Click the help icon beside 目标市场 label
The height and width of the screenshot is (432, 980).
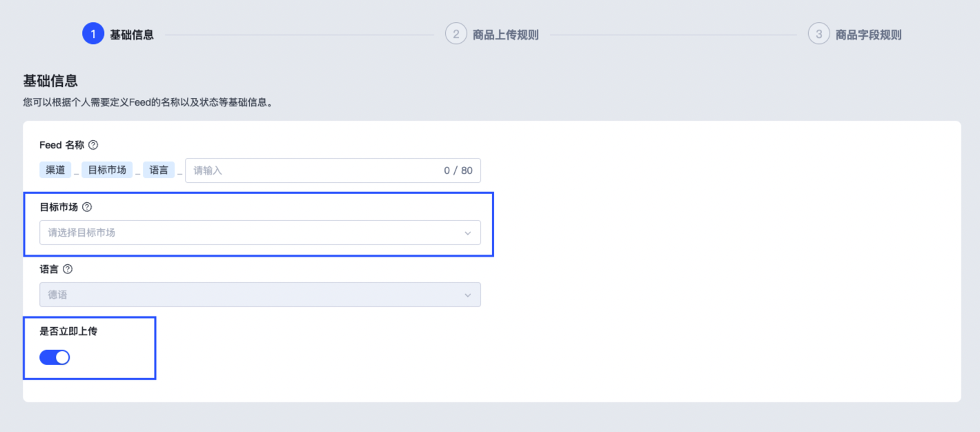pos(87,207)
